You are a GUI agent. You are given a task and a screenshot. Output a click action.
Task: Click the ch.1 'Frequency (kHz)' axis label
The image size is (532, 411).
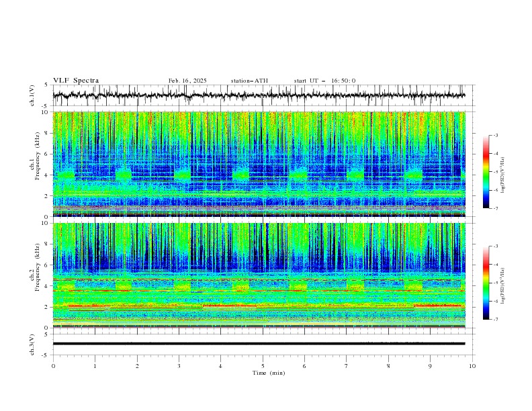click(x=37, y=156)
